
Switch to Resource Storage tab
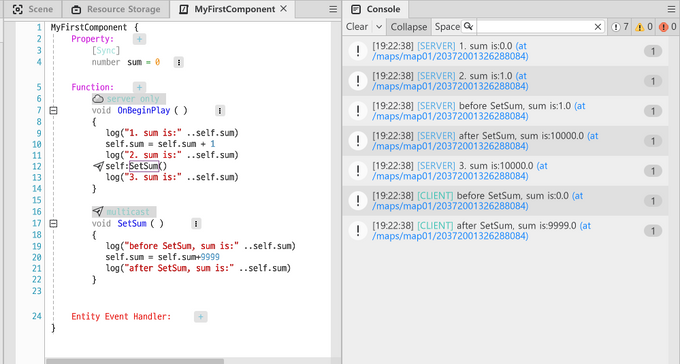pos(116,9)
